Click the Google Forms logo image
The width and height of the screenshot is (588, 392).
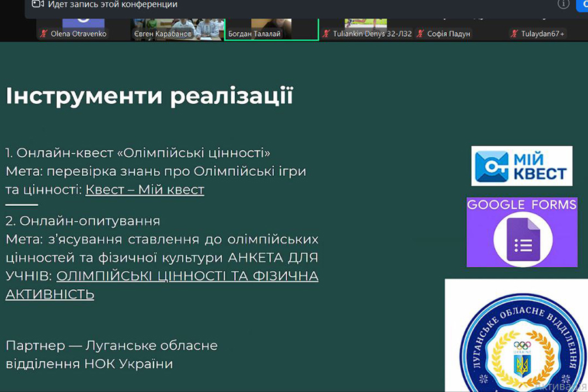click(x=521, y=232)
